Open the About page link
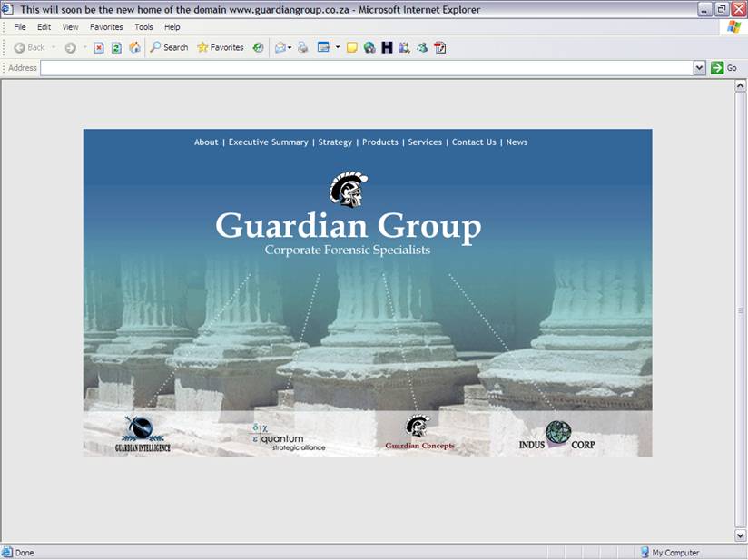This screenshot has height=560, width=748. 206,142
